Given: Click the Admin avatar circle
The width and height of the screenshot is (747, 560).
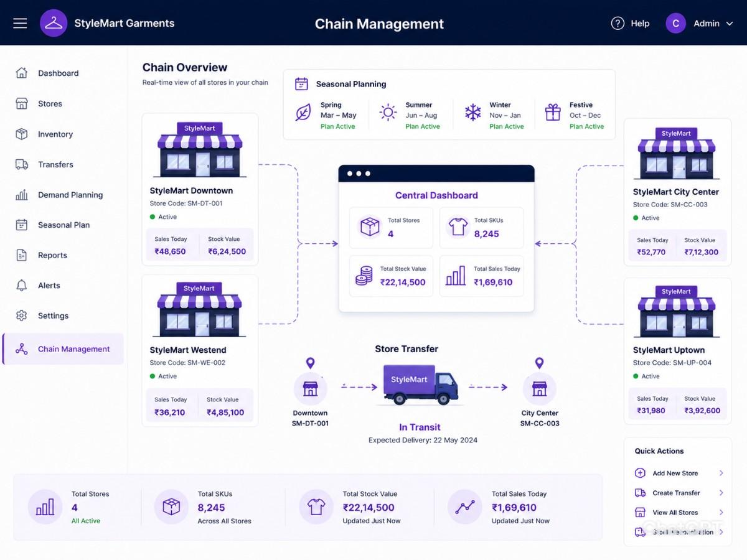Looking at the screenshot, I should 675,23.
